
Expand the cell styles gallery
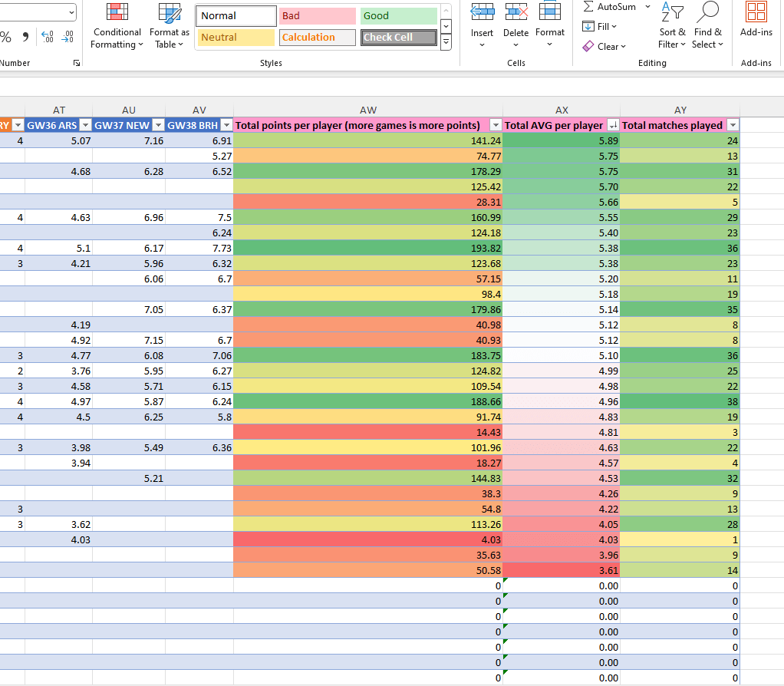click(x=446, y=44)
